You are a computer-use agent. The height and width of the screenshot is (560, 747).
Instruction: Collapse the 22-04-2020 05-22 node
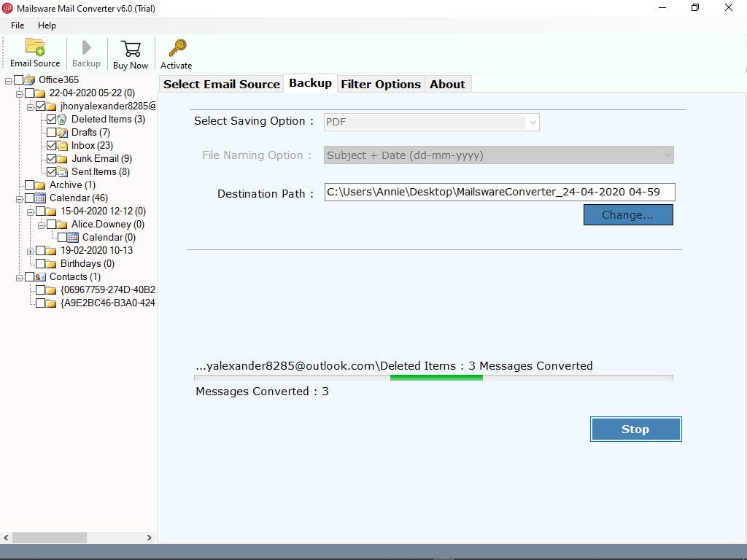(x=19, y=94)
